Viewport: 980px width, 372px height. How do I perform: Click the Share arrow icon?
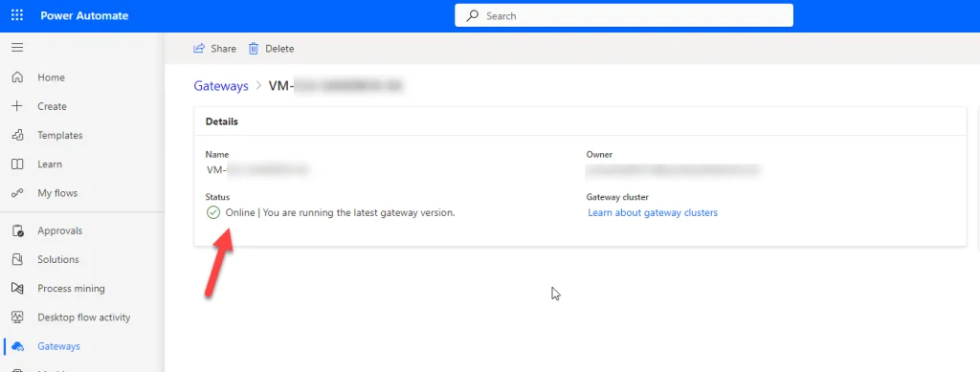199,48
